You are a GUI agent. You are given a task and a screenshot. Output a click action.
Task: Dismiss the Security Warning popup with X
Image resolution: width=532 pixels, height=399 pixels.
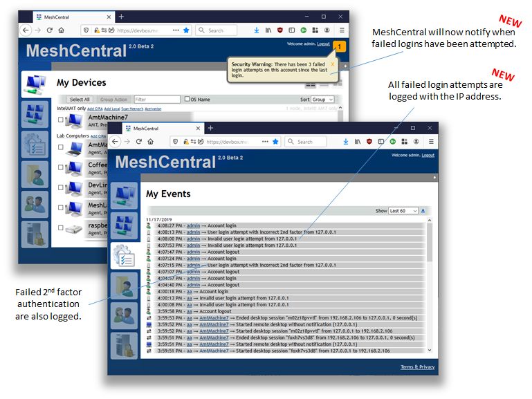pos(333,64)
